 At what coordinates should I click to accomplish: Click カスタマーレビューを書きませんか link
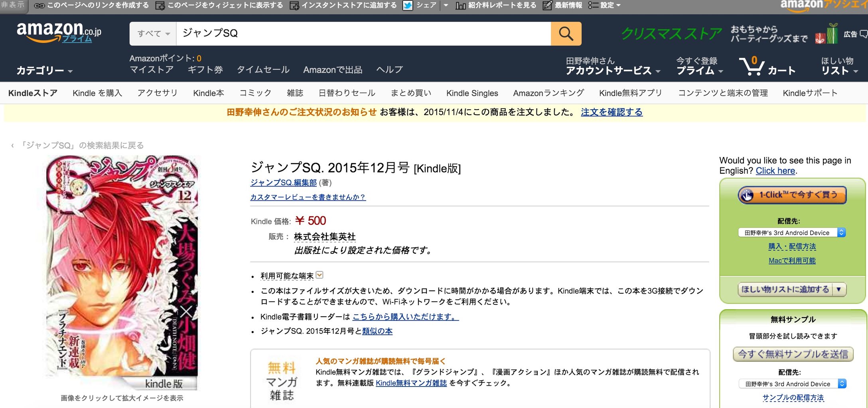308,197
